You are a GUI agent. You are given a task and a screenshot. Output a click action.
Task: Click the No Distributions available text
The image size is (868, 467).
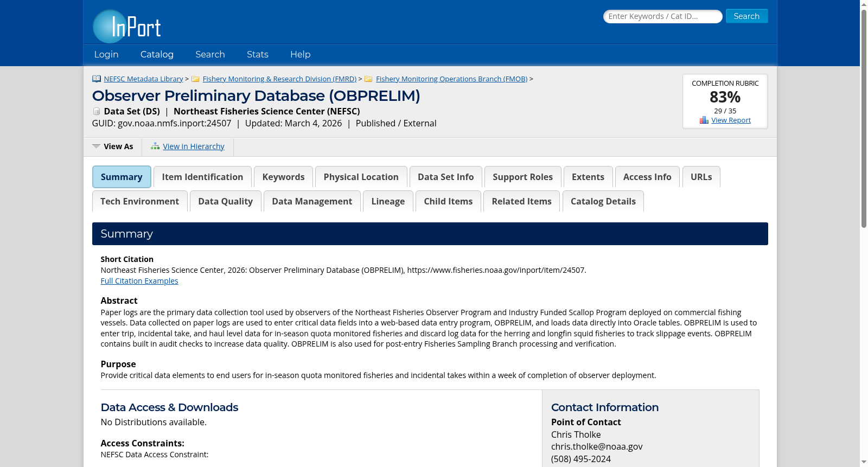pos(154,422)
